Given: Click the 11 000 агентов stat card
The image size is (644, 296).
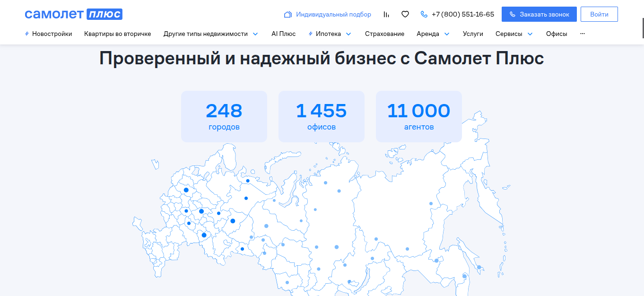Looking at the screenshot, I should 419,116.
